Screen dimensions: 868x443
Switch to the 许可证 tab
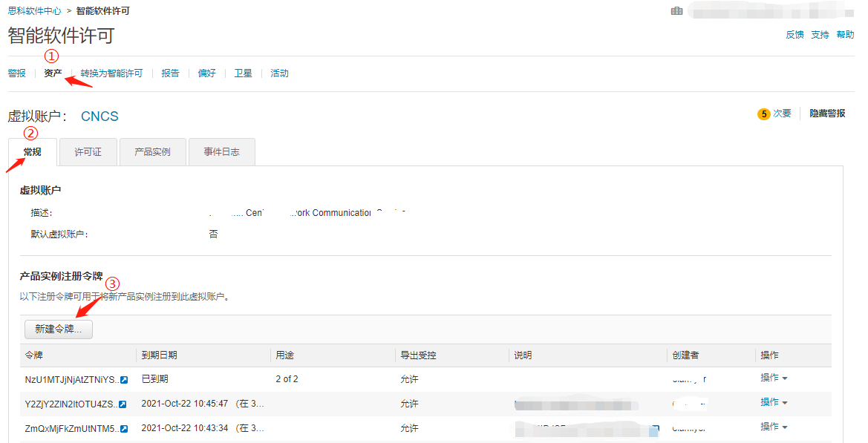(x=88, y=152)
